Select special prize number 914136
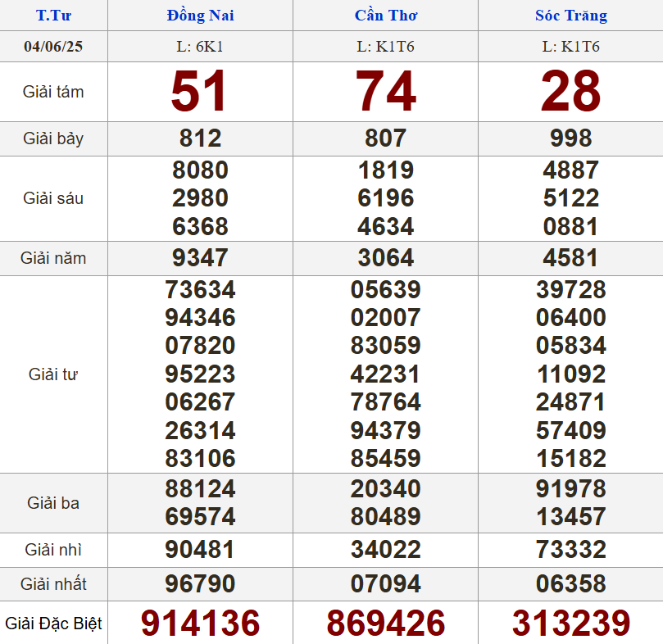The height and width of the screenshot is (644, 663). [200, 624]
